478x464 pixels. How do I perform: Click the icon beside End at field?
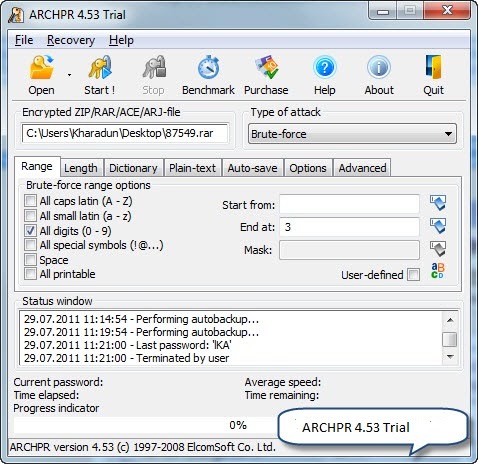click(438, 226)
